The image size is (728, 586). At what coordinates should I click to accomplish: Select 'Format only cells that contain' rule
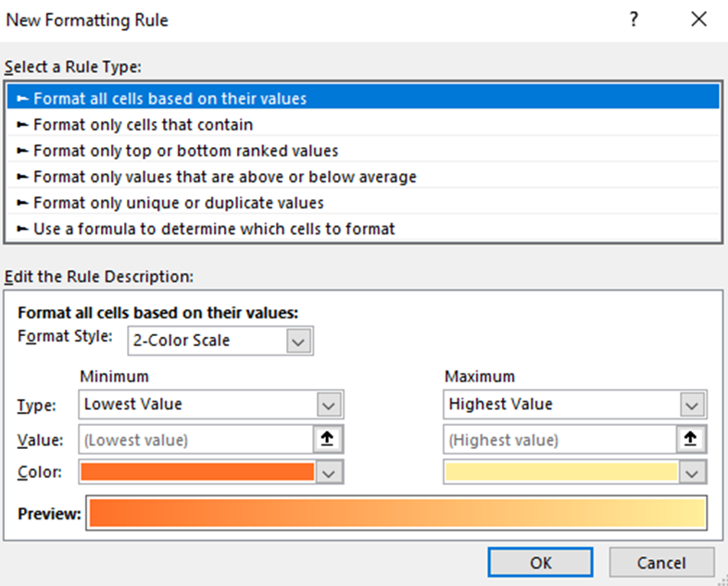143,124
